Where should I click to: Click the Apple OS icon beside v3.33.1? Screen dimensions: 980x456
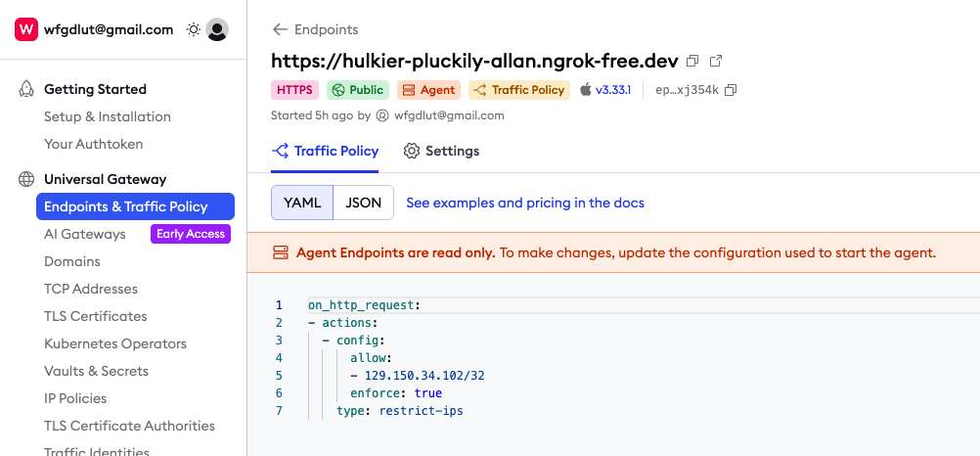586,89
